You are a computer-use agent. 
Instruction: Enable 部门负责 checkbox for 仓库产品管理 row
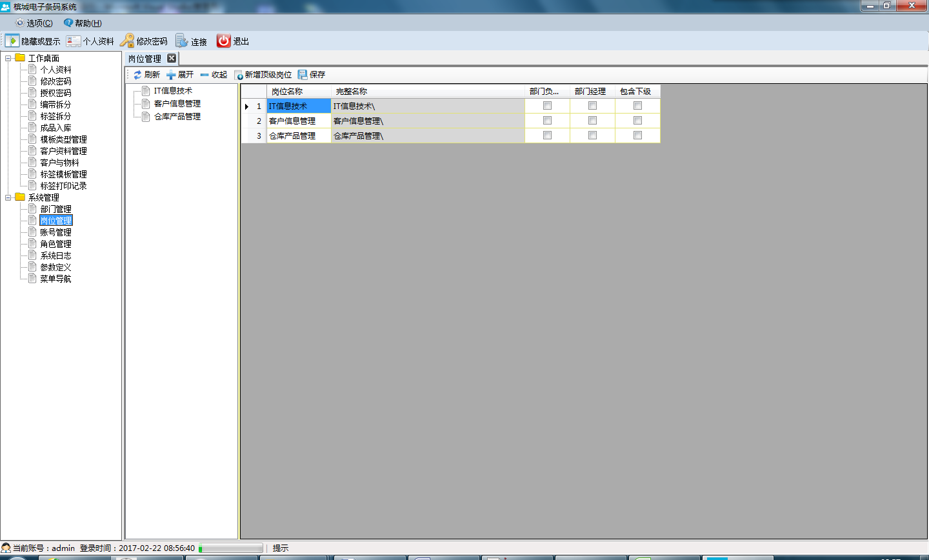pos(547,135)
